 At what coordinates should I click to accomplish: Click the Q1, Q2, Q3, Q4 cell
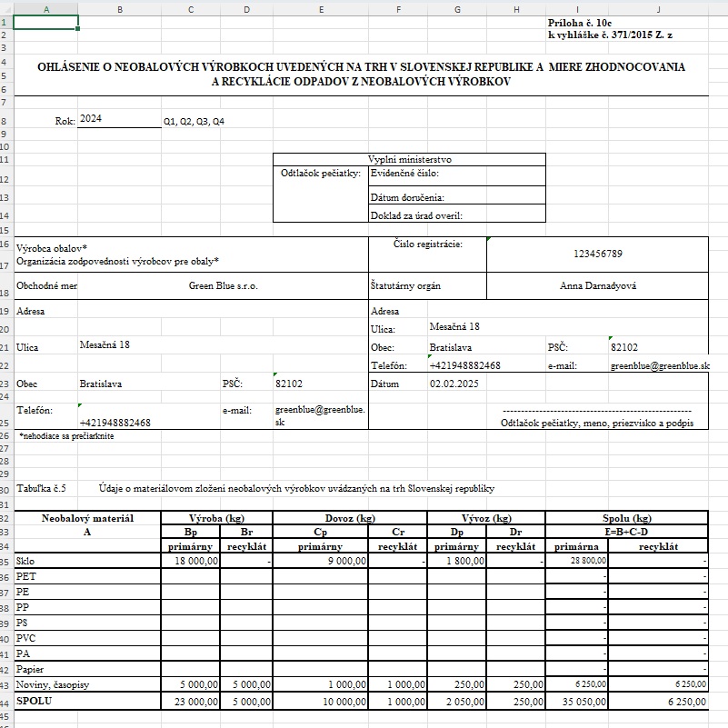[x=194, y=121]
